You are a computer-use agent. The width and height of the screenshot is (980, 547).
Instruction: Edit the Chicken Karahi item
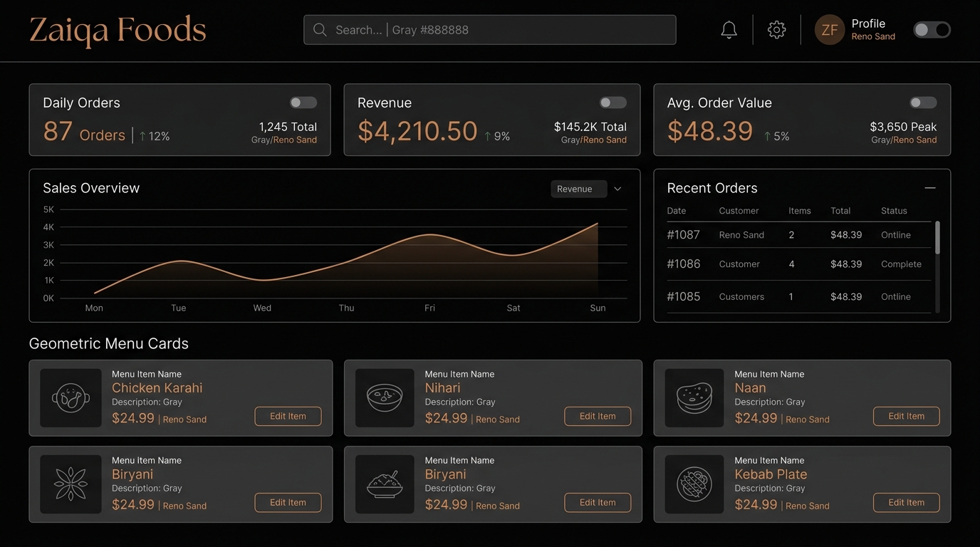click(288, 416)
